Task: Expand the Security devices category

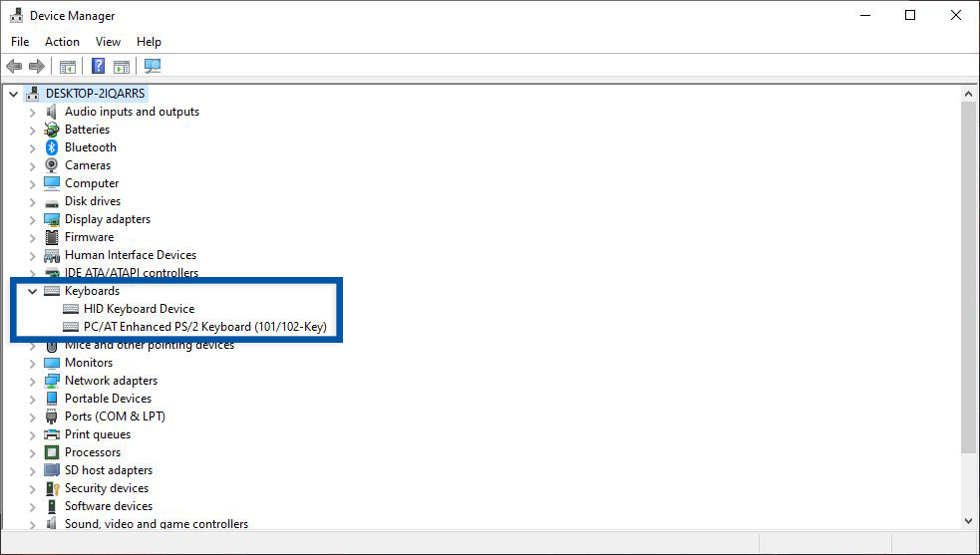Action: [x=33, y=488]
